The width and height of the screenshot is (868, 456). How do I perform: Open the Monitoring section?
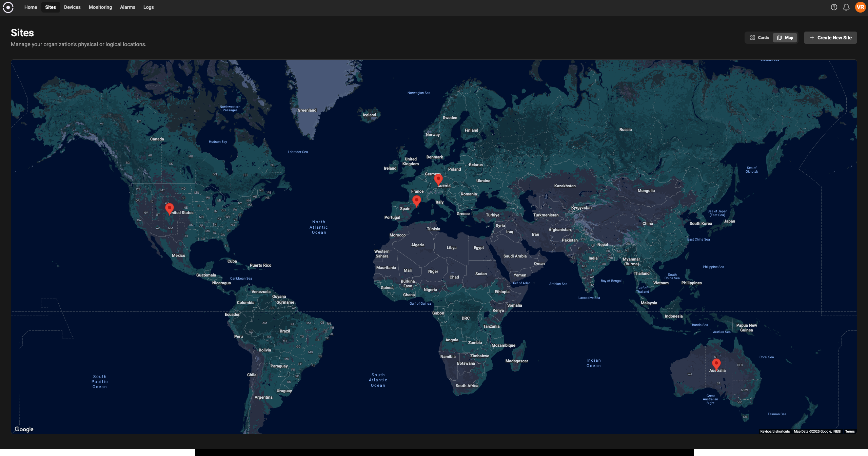(x=100, y=7)
